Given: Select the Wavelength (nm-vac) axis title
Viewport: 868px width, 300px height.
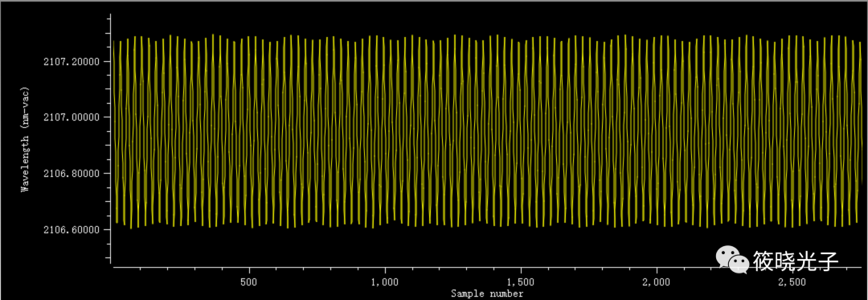Looking at the screenshot, I should pos(25,139).
